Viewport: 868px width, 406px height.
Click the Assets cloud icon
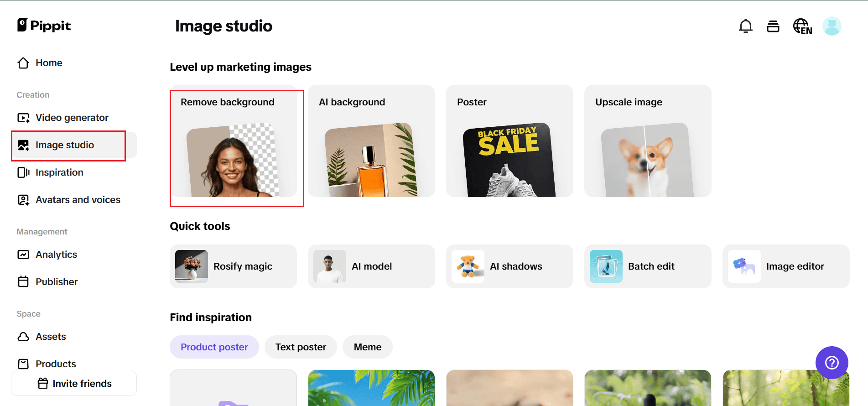pyautogui.click(x=23, y=337)
